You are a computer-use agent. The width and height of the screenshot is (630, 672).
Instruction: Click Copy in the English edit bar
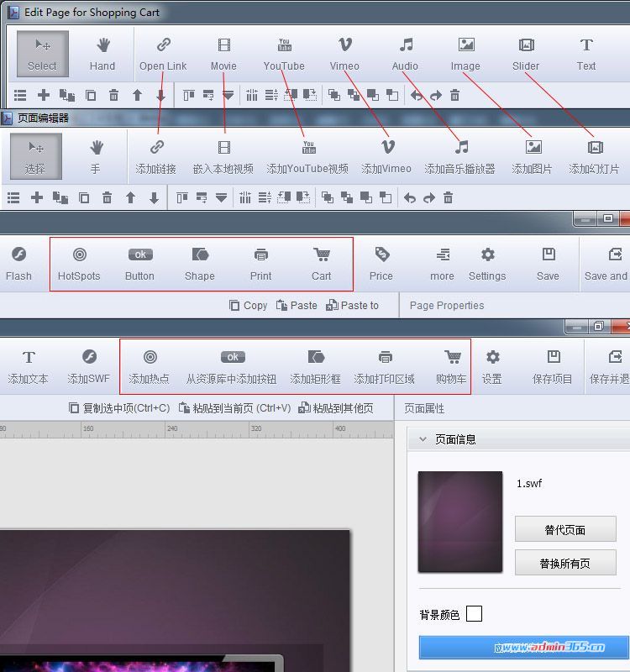pyautogui.click(x=248, y=305)
